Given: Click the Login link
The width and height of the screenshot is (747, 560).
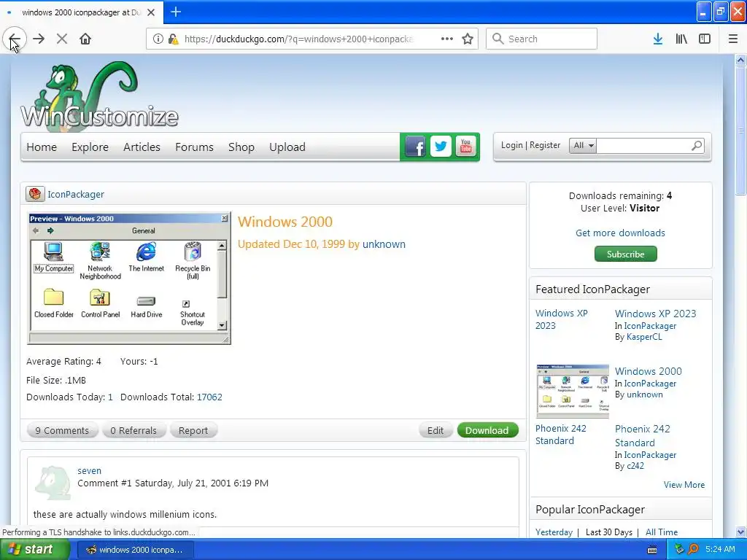Looking at the screenshot, I should click(511, 145).
